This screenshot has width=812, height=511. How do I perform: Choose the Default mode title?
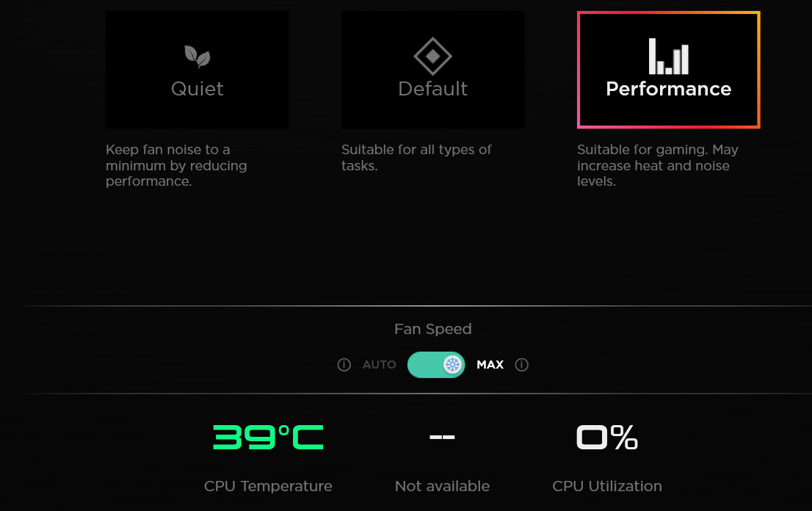coord(432,89)
